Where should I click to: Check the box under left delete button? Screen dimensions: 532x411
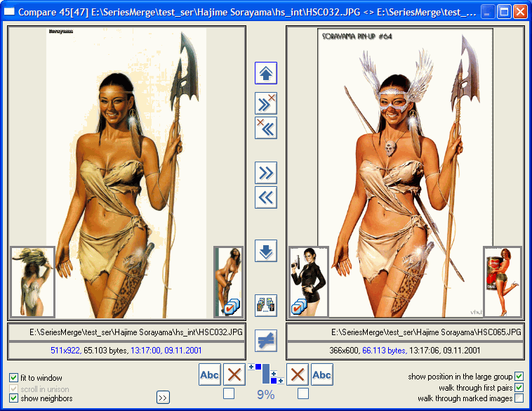click(229, 393)
